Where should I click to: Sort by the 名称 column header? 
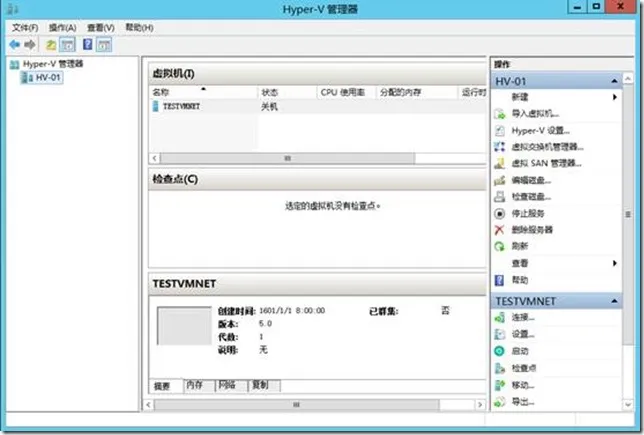(x=203, y=92)
